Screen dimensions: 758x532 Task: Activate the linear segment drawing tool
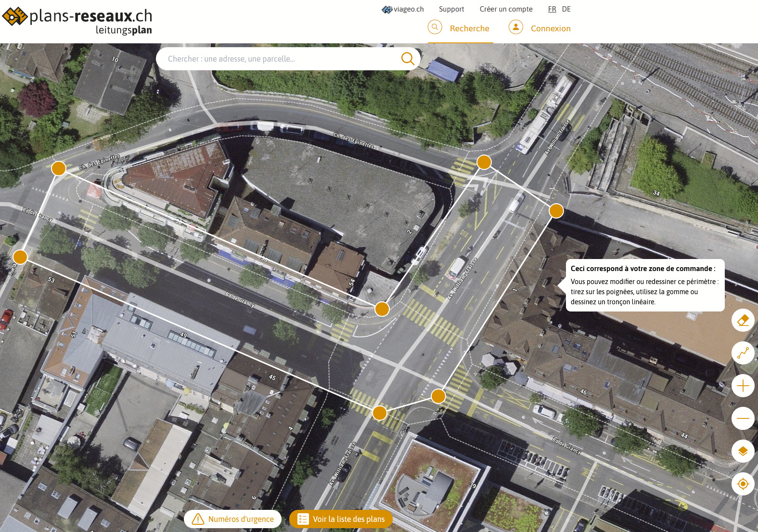[743, 353]
